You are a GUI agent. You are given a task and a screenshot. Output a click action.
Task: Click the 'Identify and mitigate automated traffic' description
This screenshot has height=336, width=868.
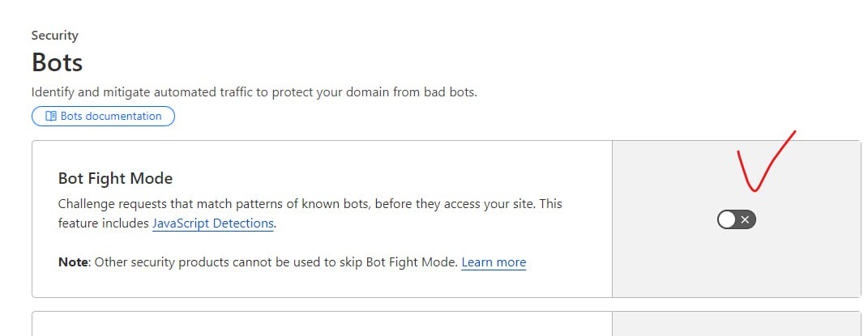(x=254, y=92)
